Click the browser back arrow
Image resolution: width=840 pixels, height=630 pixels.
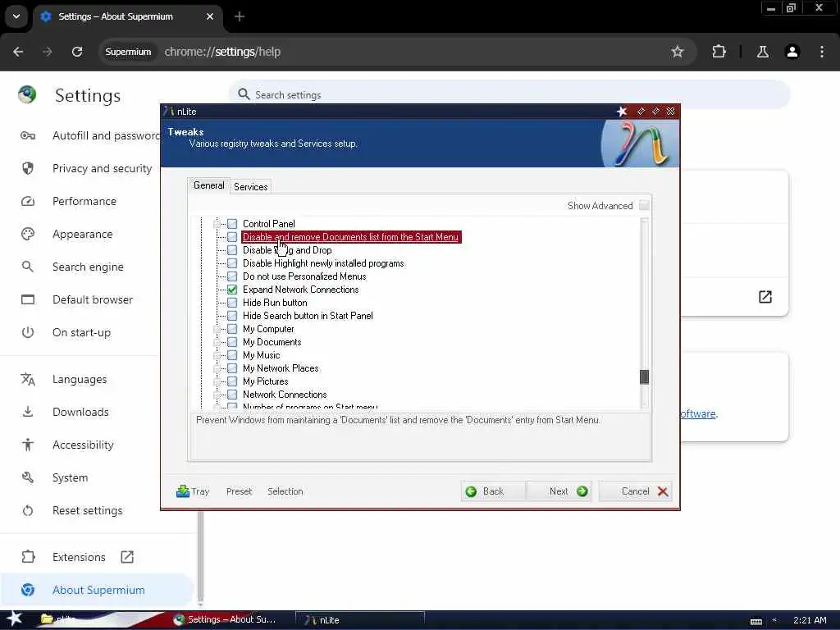18,52
